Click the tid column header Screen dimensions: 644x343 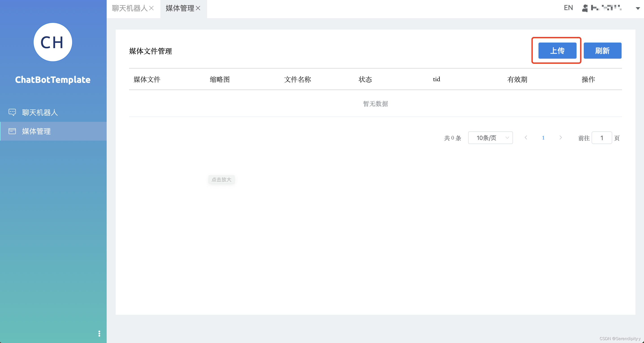[436, 79]
